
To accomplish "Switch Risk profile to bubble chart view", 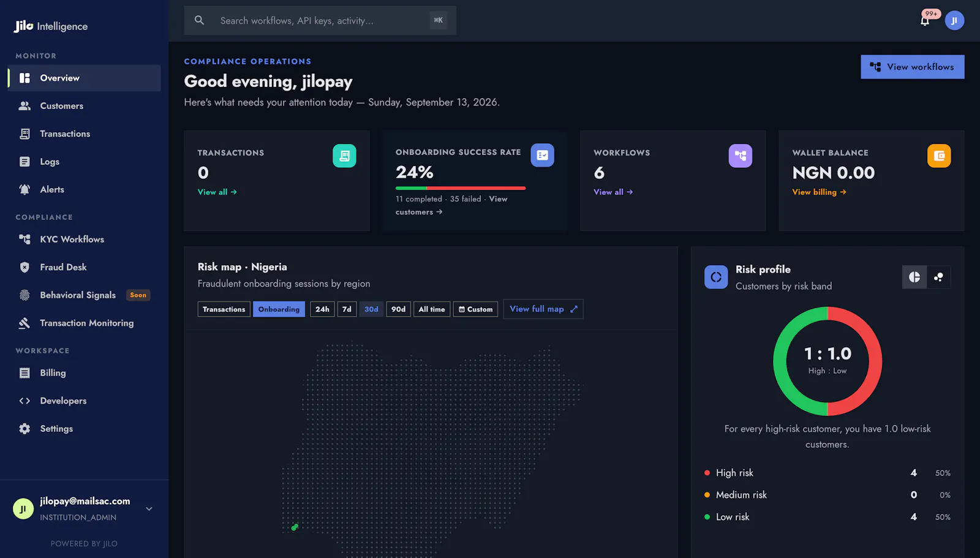I will click(938, 277).
